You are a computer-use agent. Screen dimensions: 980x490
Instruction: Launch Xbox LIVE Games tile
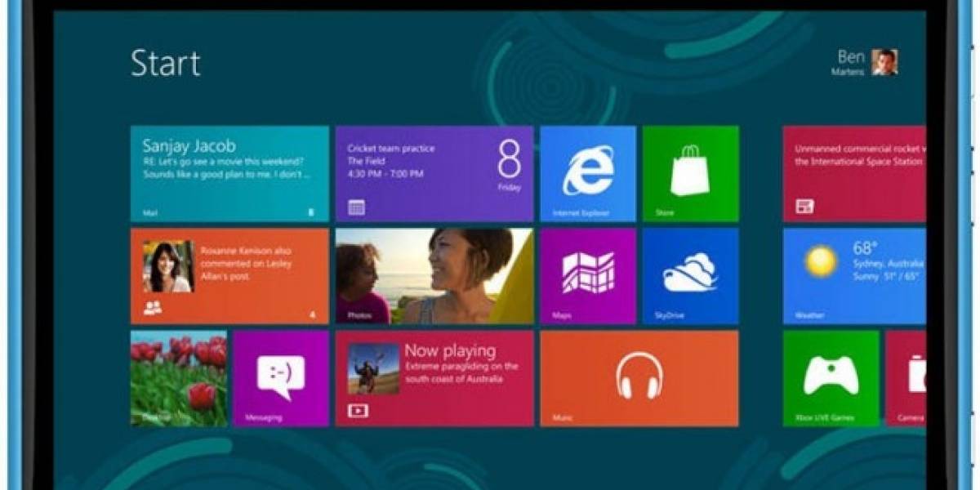point(831,378)
